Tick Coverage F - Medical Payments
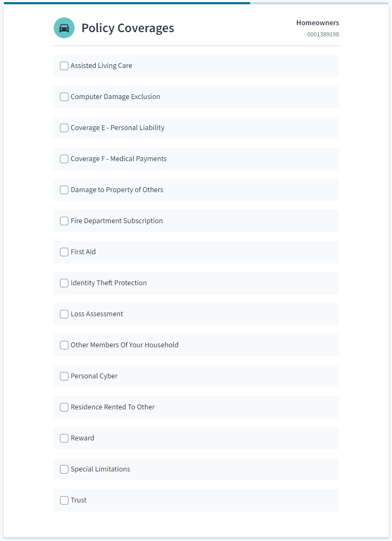This screenshot has height=541, width=392. 64,159
